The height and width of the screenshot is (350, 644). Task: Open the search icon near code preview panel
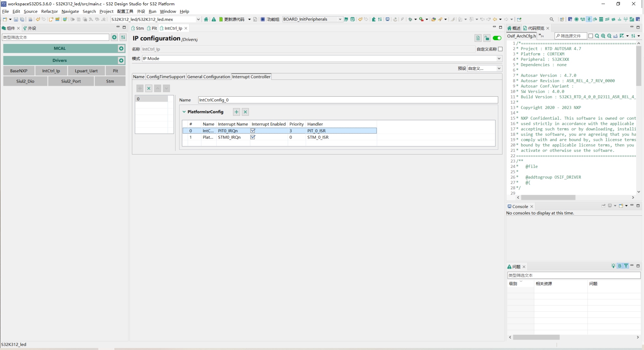coord(597,36)
